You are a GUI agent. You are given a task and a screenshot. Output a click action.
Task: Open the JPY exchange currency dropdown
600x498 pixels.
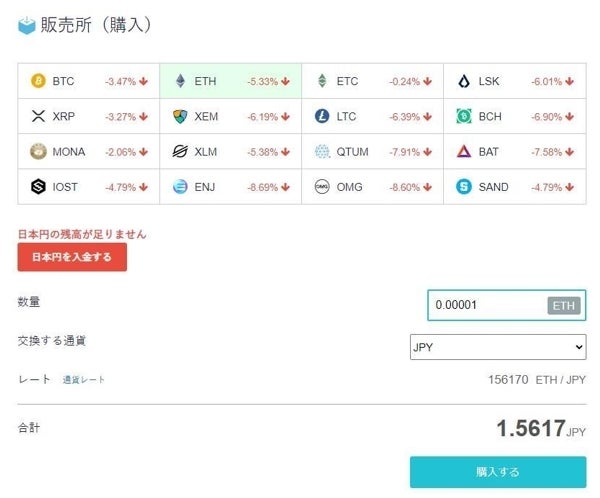[498, 347]
